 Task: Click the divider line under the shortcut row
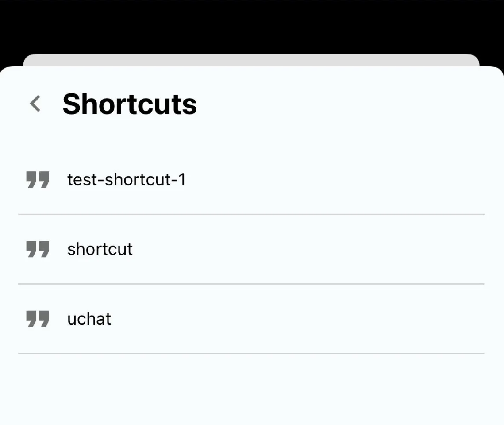click(251, 284)
